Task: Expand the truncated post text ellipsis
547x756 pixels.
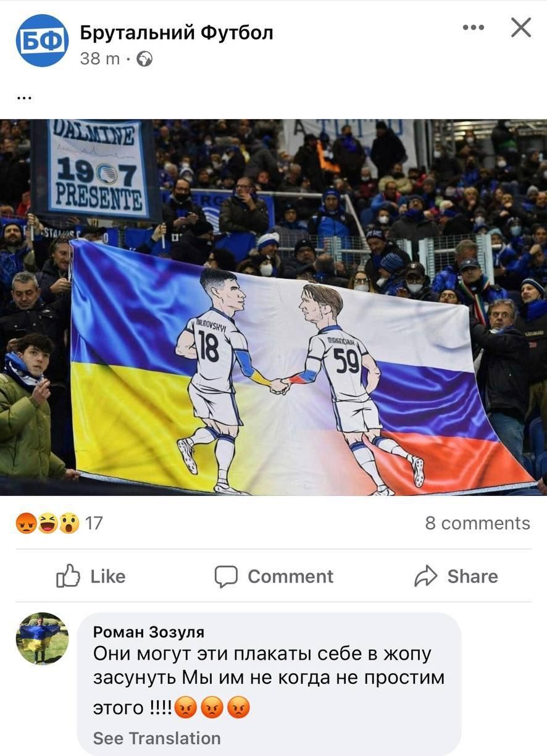Action: coord(25,97)
